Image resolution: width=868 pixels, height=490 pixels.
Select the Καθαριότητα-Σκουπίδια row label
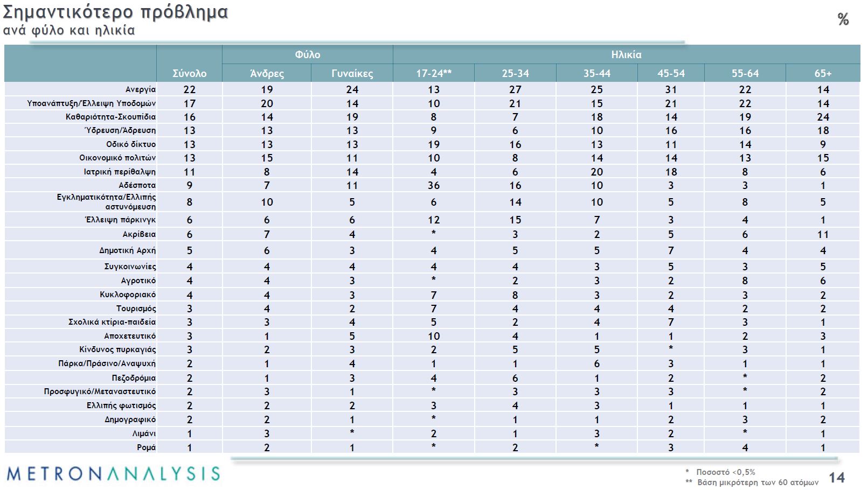click(110, 117)
